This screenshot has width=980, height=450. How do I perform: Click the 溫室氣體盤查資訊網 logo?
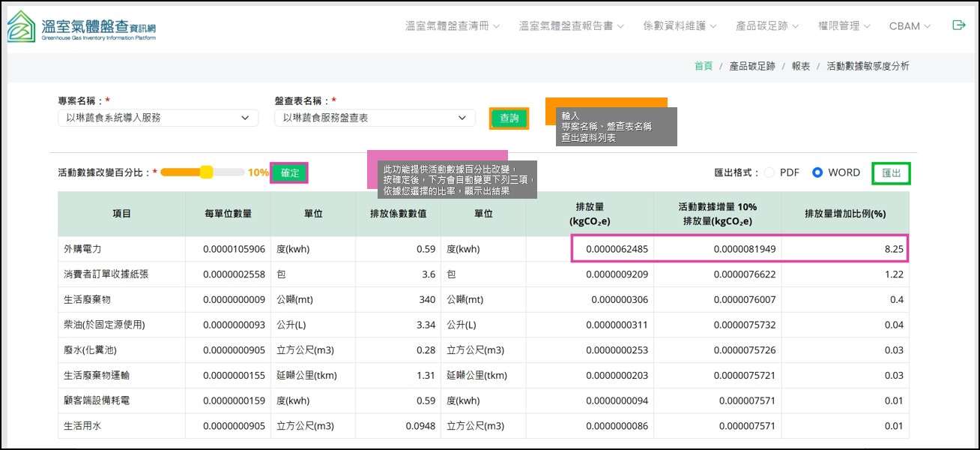pos(82,27)
